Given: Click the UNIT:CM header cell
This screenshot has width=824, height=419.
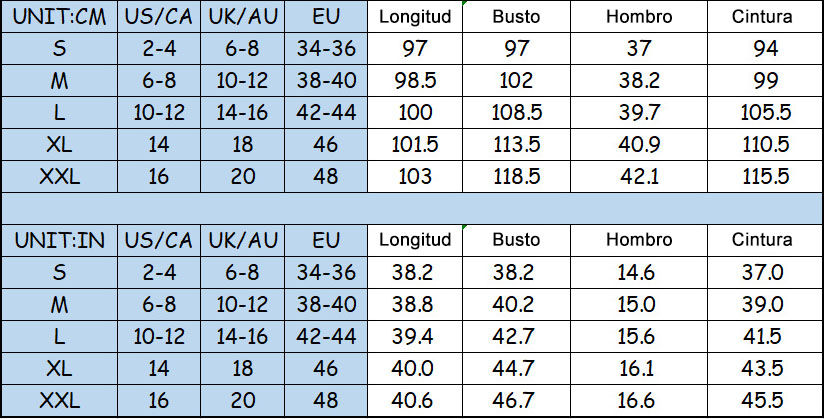Looking at the screenshot, I should [x=59, y=17].
